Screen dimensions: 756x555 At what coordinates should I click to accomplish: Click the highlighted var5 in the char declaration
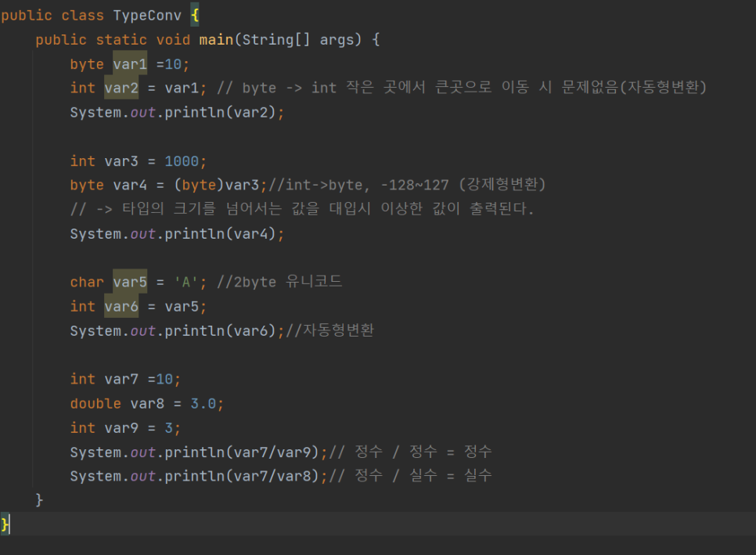(x=130, y=282)
